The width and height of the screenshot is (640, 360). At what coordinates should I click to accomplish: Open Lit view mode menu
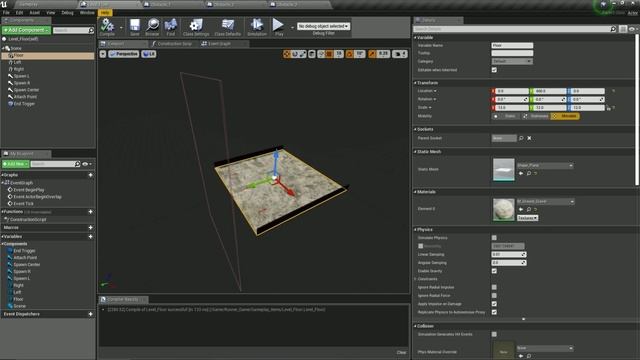pos(149,54)
